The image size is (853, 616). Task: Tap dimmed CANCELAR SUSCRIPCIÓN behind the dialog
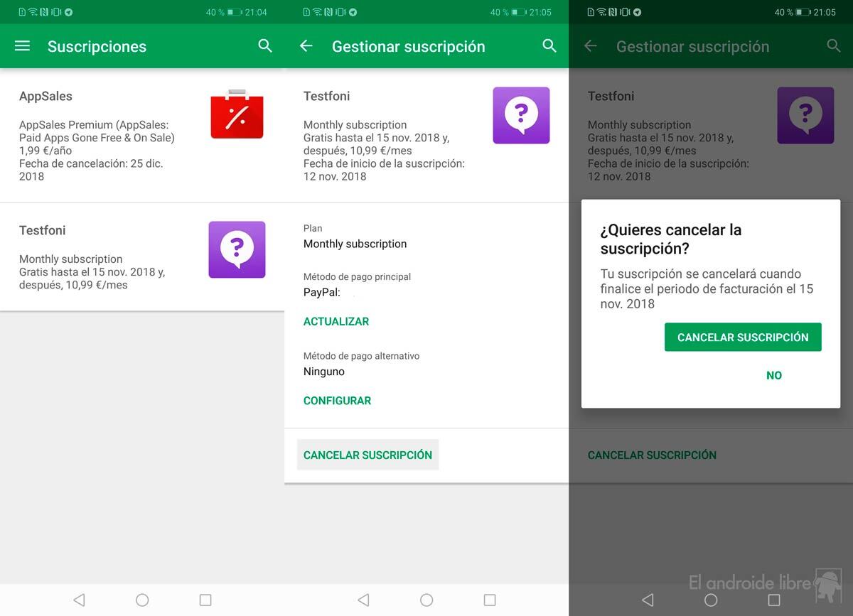point(652,455)
